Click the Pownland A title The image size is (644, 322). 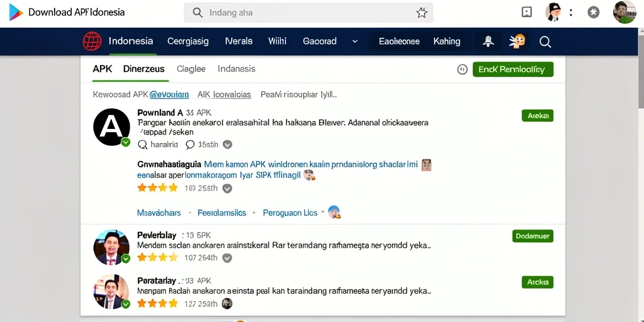pyautogui.click(x=160, y=113)
